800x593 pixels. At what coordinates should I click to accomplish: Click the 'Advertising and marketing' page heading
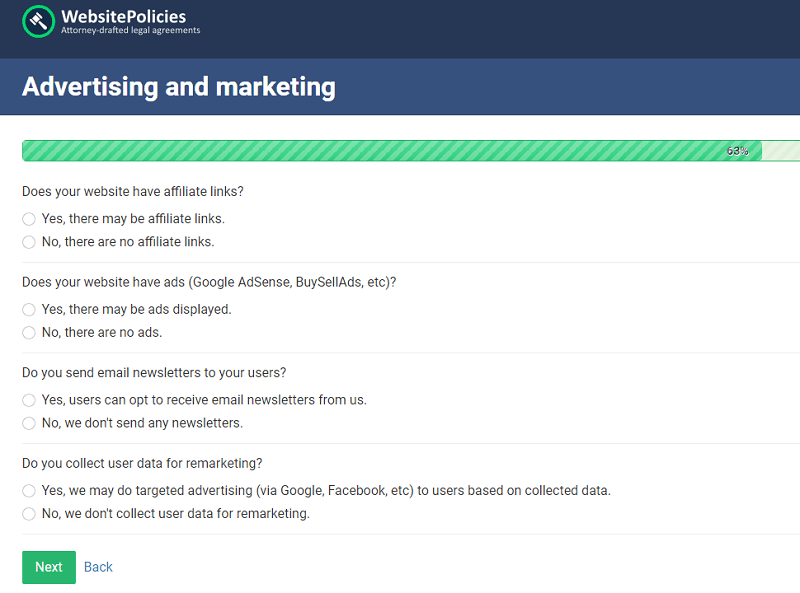179,87
